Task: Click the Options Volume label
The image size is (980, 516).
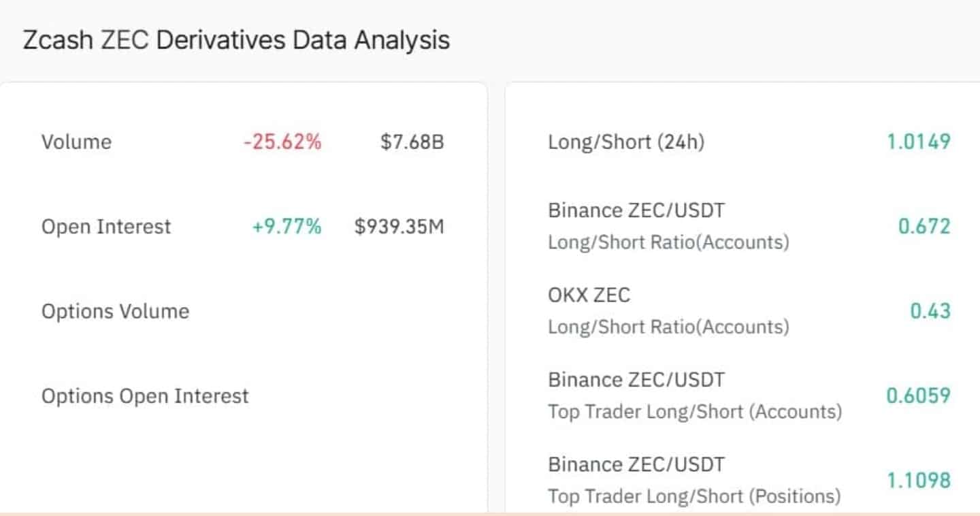Action: [116, 312]
